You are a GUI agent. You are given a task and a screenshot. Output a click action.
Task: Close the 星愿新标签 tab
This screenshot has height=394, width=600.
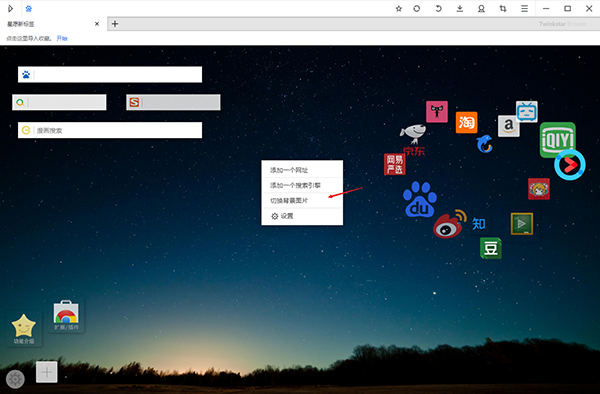tap(97, 24)
